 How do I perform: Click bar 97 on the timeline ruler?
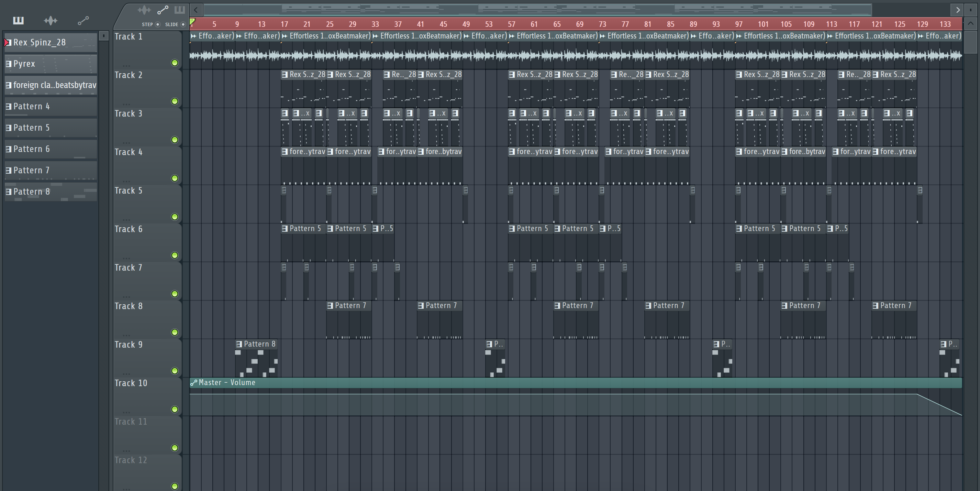pos(738,24)
